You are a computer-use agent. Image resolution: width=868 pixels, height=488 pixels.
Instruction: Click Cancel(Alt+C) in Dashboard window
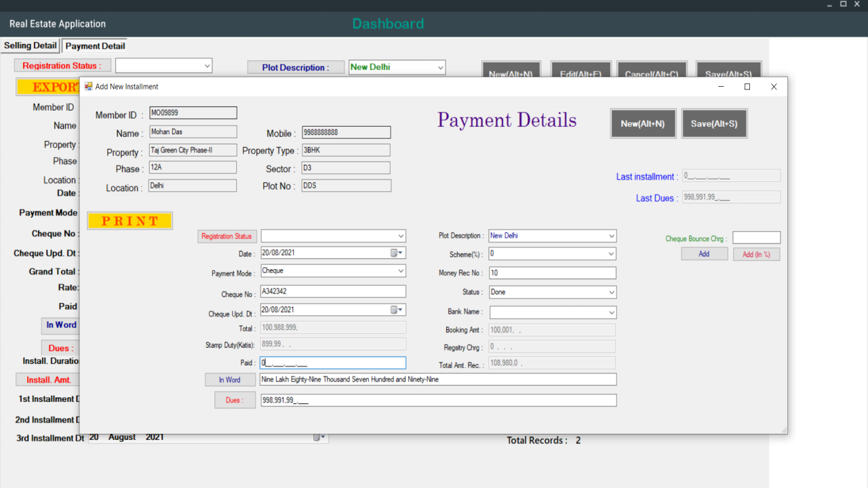pos(652,70)
